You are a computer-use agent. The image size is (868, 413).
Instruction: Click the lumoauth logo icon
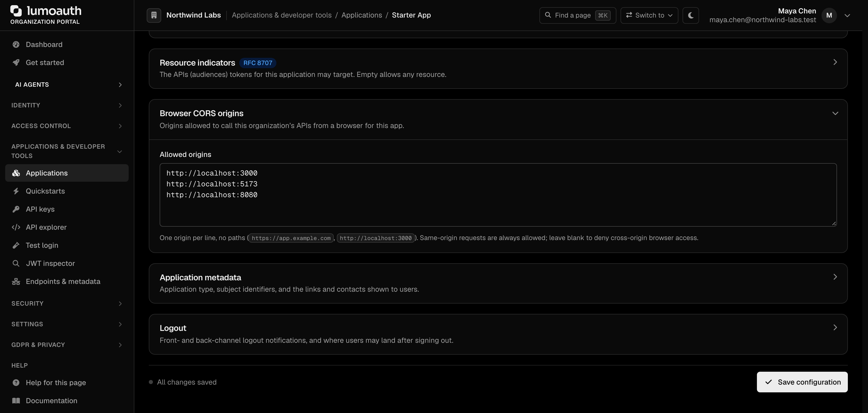coord(16,11)
